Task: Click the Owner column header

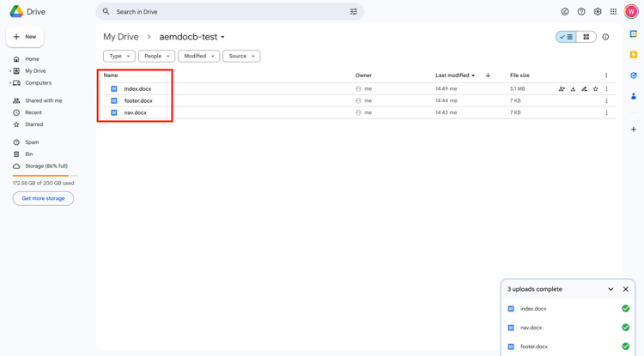Action: pos(363,75)
